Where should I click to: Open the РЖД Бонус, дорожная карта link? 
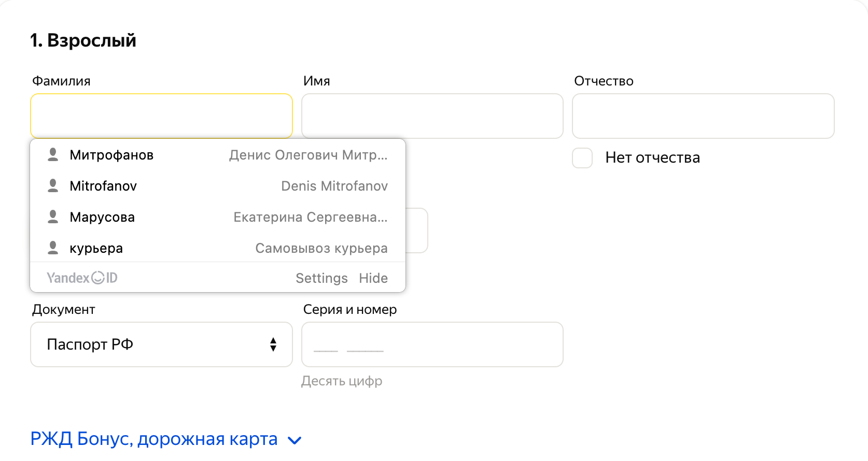pyautogui.click(x=154, y=439)
